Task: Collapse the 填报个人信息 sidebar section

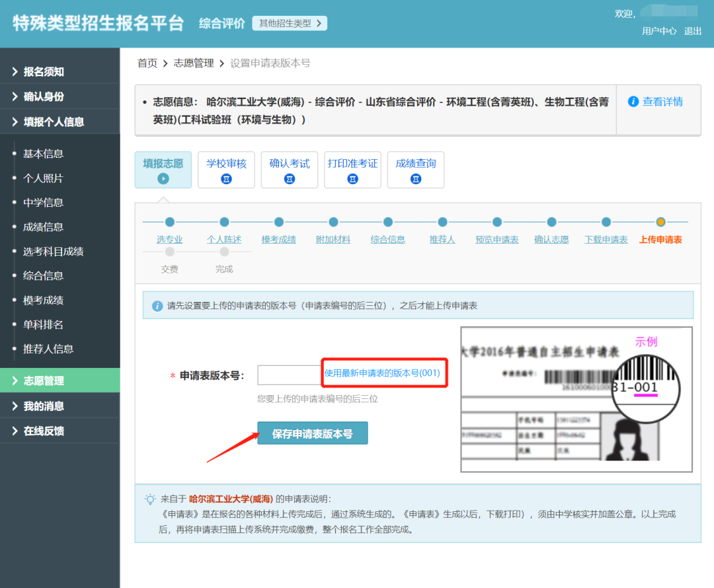Action: pyautogui.click(x=59, y=122)
